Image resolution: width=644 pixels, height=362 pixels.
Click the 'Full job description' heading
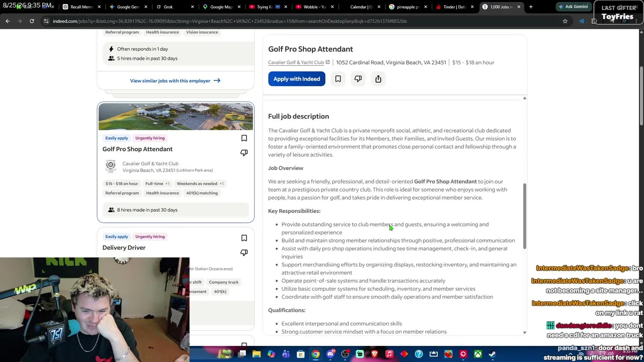(298, 116)
